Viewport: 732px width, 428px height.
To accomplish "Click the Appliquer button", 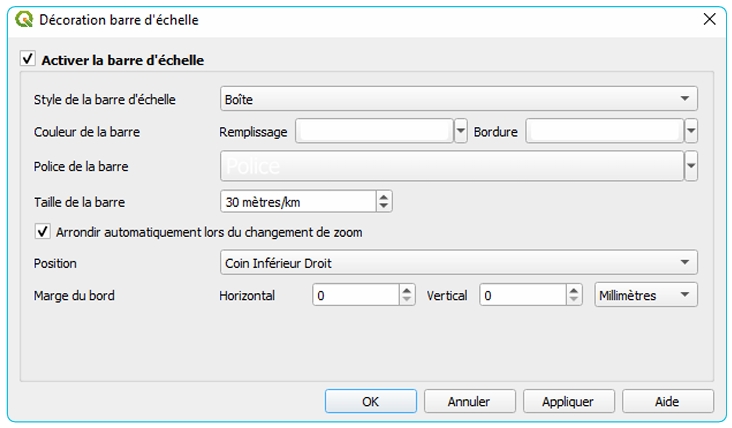I will click(x=568, y=402).
